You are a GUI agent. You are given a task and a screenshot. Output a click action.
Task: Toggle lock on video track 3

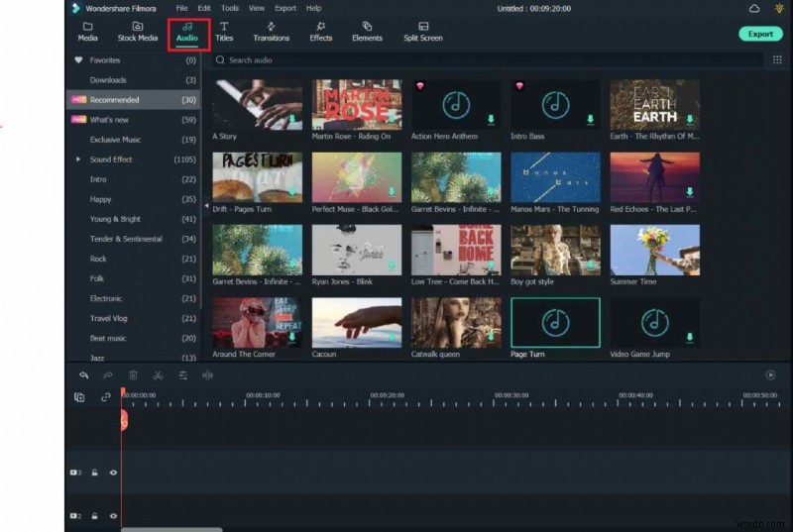point(95,473)
